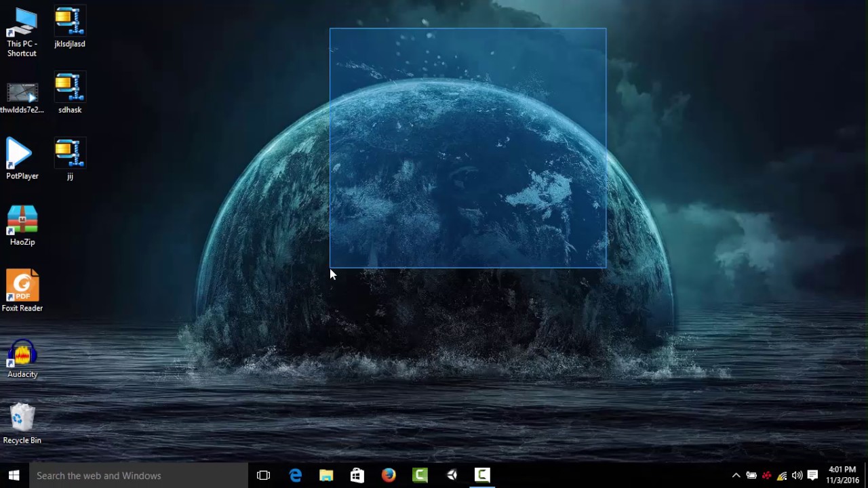Open the Unity taskbar icon

point(452,475)
